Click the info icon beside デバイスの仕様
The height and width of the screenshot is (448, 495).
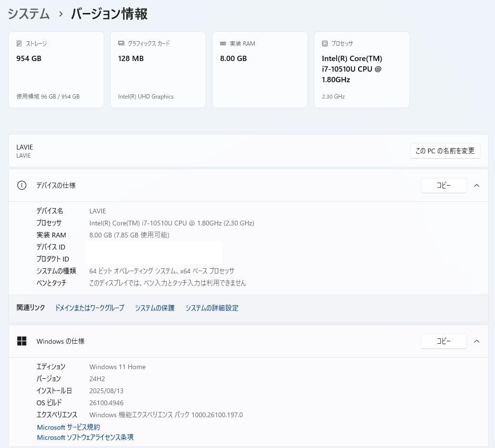pyautogui.click(x=22, y=185)
